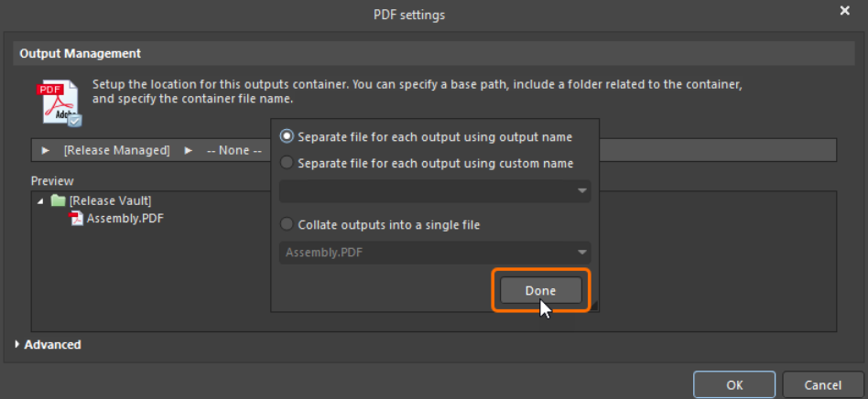The width and height of the screenshot is (868, 399).
Task: Select separate file using output name option
Action: point(288,136)
